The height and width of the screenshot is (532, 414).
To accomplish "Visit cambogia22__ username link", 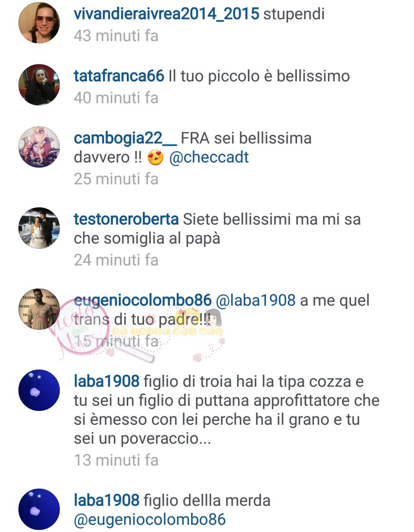I will 125,139.
